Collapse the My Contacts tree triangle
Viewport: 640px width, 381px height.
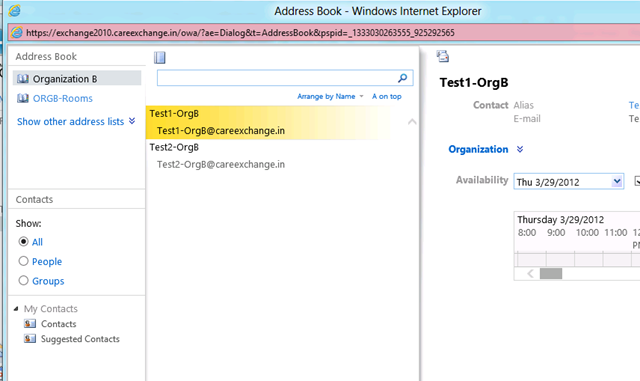pos(16,309)
